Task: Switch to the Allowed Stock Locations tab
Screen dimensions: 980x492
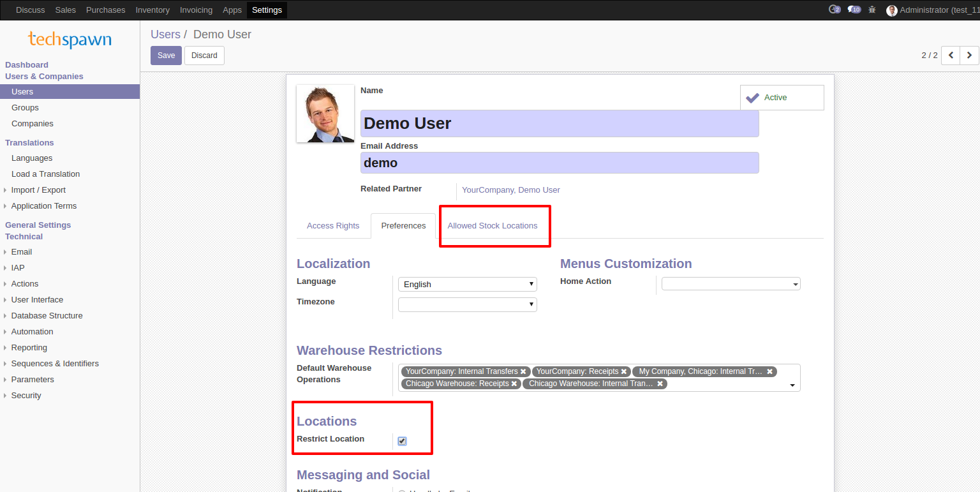Action: click(492, 226)
